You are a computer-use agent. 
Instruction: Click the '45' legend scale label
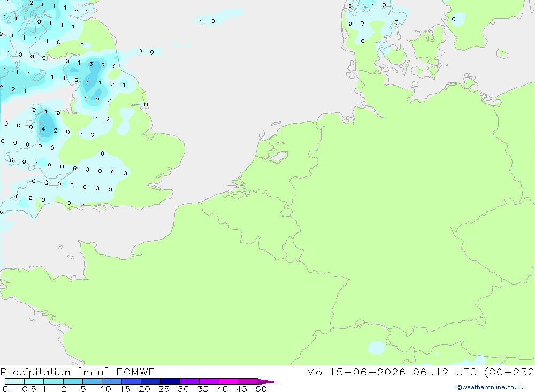[242, 389]
